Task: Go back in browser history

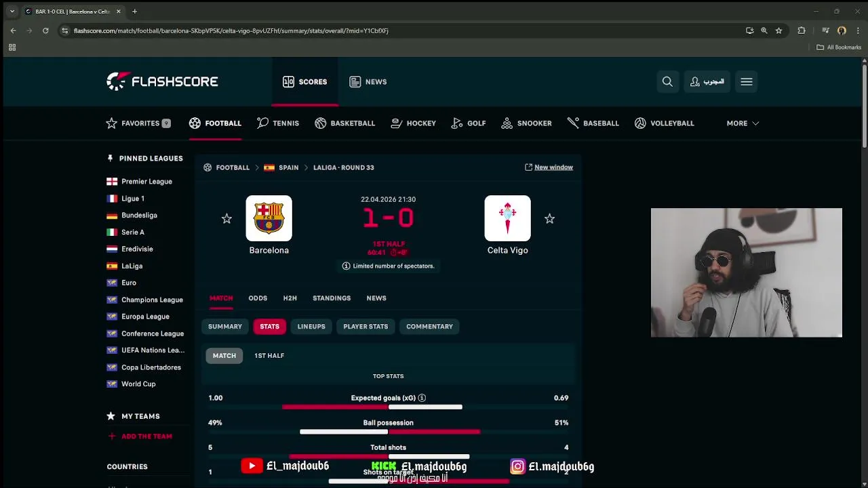Action: (13, 30)
